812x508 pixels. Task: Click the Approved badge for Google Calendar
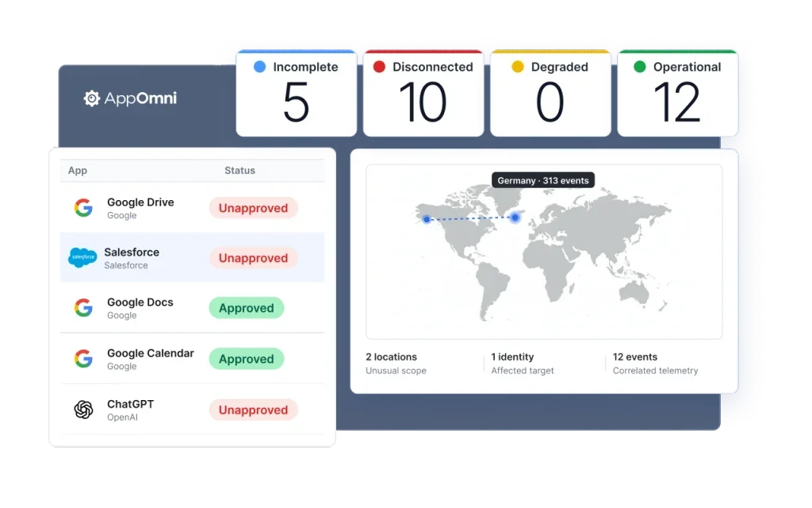point(247,359)
